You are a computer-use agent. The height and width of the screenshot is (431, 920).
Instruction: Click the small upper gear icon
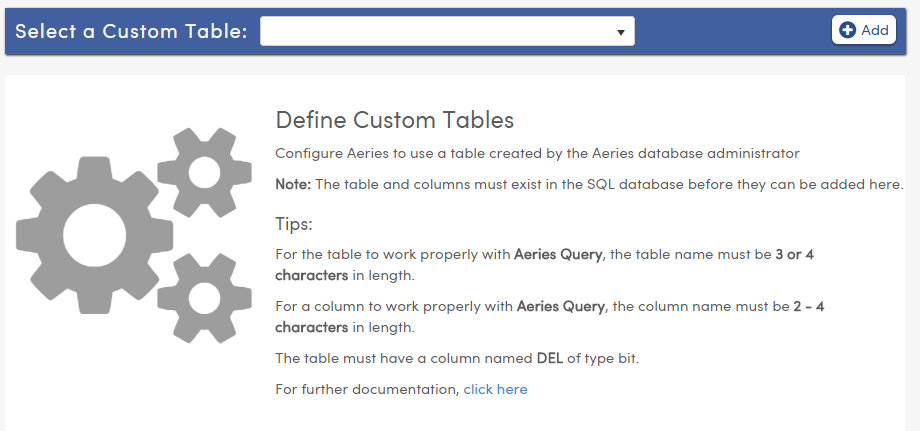[x=204, y=172]
